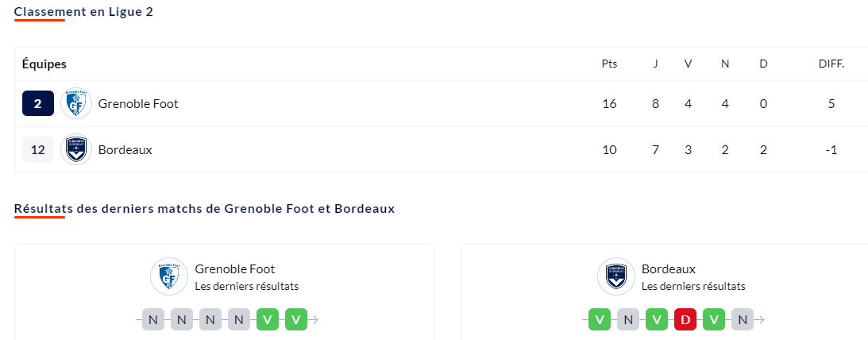868x340 pixels.
Task: Click Bordeaux logo in results card
Action: click(x=615, y=276)
